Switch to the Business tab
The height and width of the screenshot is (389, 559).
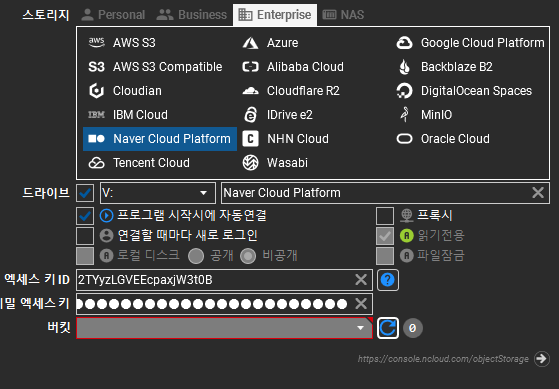(x=192, y=15)
